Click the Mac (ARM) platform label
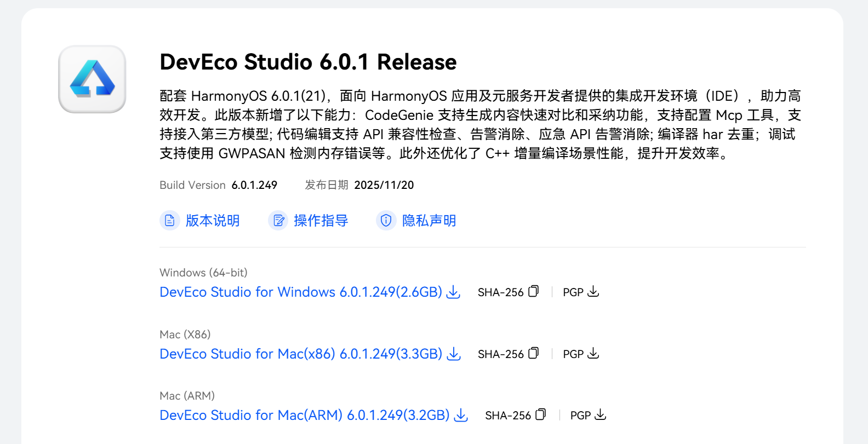This screenshot has height=444, width=868. (x=187, y=396)
